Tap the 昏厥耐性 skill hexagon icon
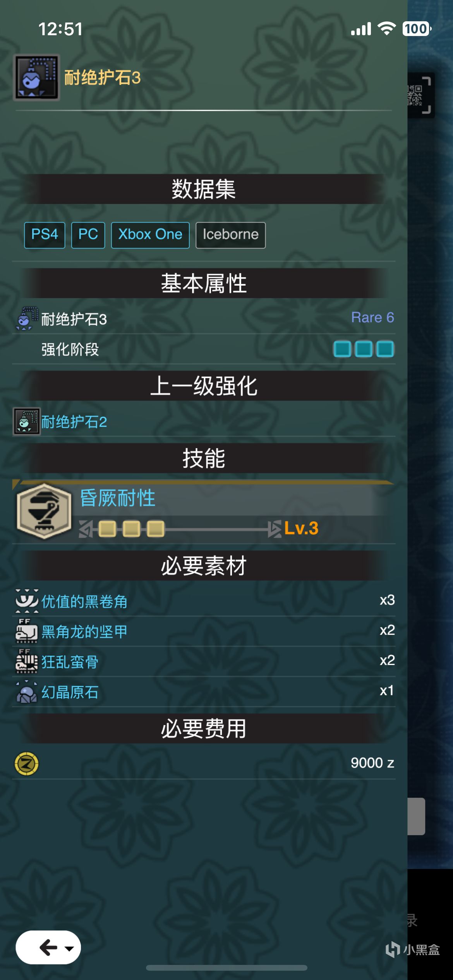The image size is (453, 980). [x=44, y=511]
